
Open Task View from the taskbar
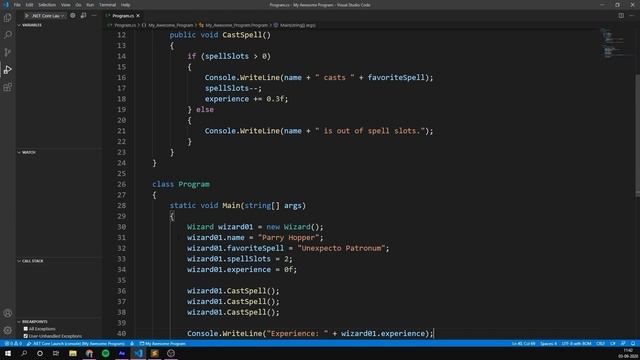(56, 353)
